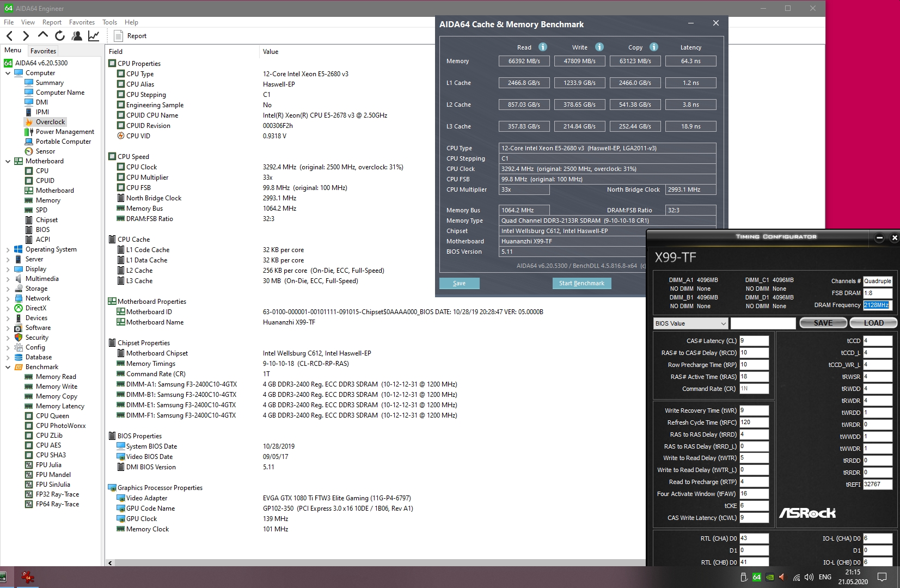Open the Security tree node
Viewport: 900px width, 588px height.
click(36, 338)
